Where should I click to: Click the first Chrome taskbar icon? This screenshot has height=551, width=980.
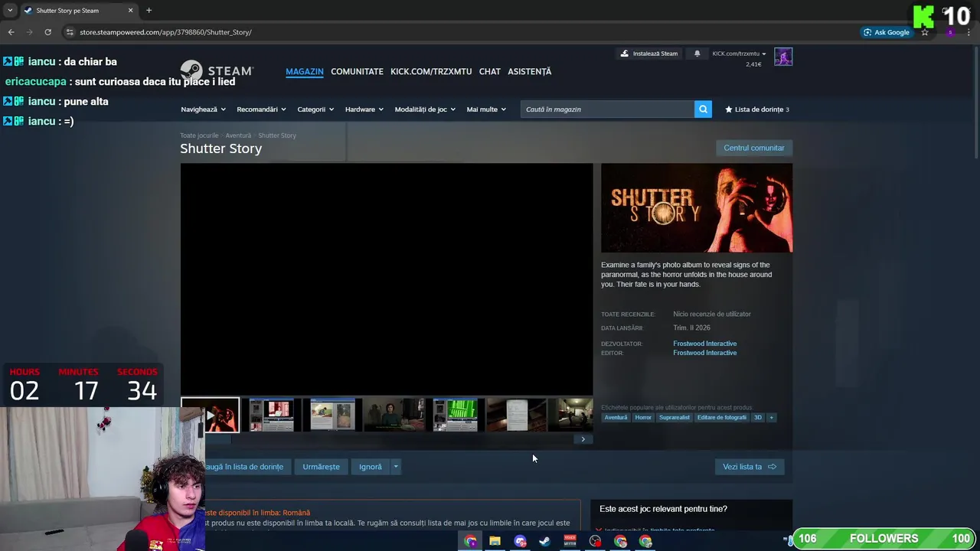click(470, 541)
